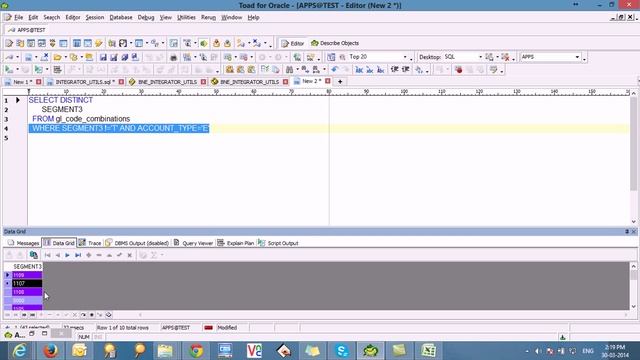The height and width of the screenshot is (360, 640).
Task: Click the open file folder icon
Action: click(58, 57)
